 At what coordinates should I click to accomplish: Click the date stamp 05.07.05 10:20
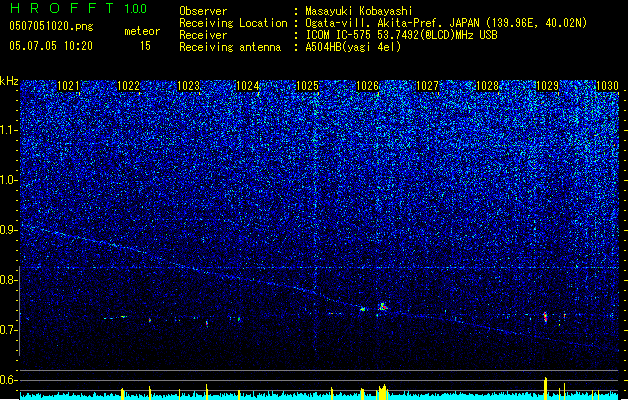pyautogui.click(x=51, y=46)
